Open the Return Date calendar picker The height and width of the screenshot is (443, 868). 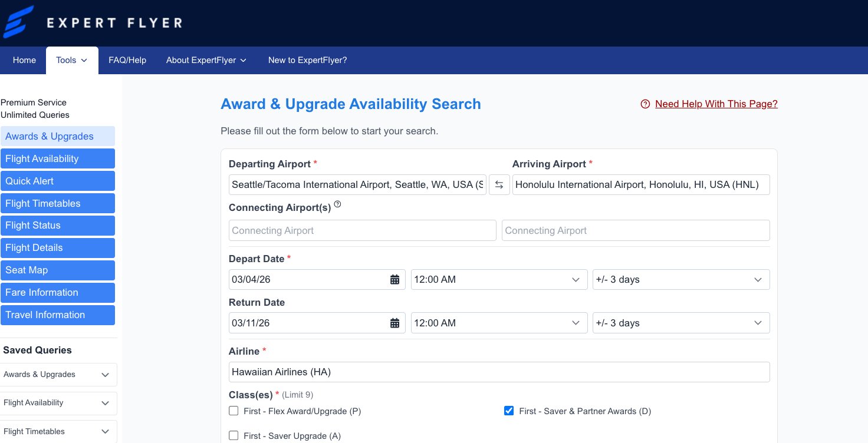pos(394,322)
